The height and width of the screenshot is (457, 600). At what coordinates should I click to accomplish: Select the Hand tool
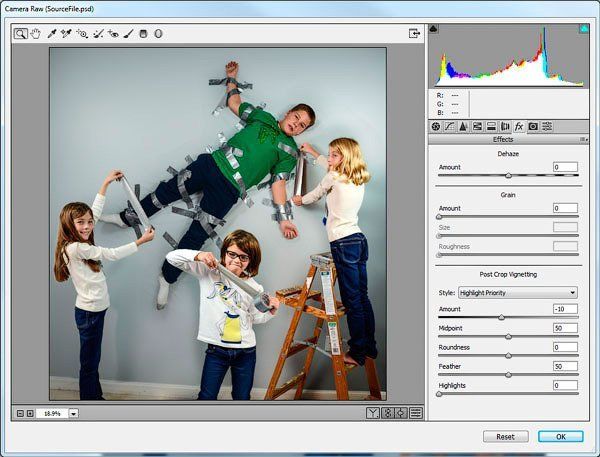35,34
